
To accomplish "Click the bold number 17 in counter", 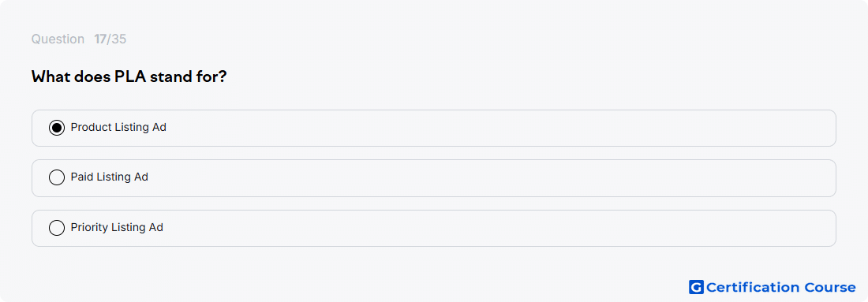I will coord(100,39).
